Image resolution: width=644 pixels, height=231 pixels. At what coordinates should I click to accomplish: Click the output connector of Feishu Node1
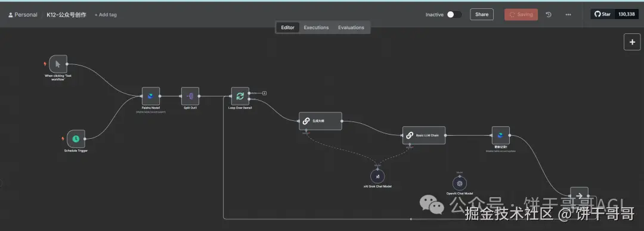point(160,96)
